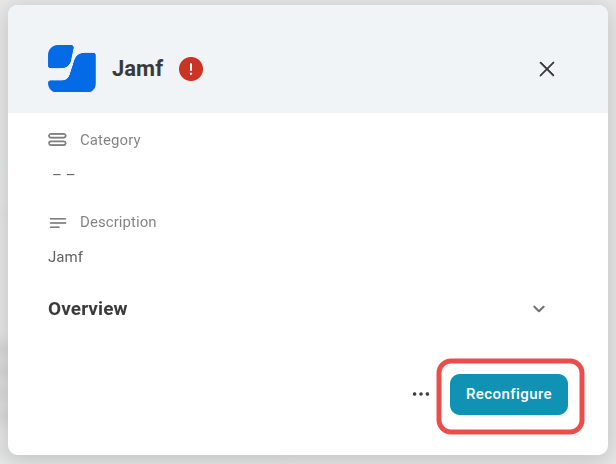Viewport: 616px width, 464px height.
Task: Close the Jamf details dialog
Action: [546, 69]
